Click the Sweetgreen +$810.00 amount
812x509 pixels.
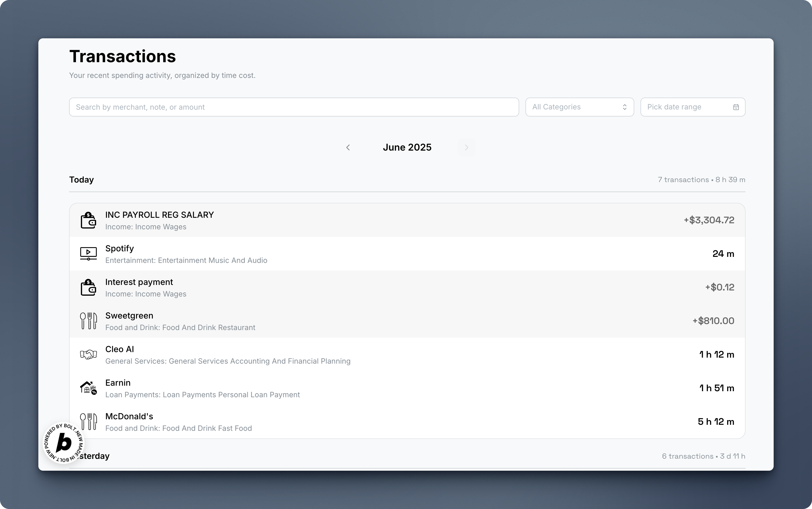[713, 321]
